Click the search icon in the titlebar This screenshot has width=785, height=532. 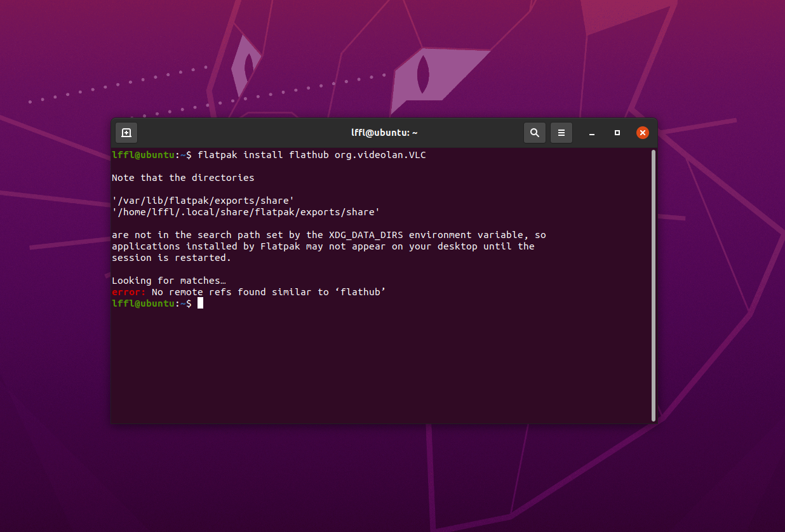[x=534, y=133]
